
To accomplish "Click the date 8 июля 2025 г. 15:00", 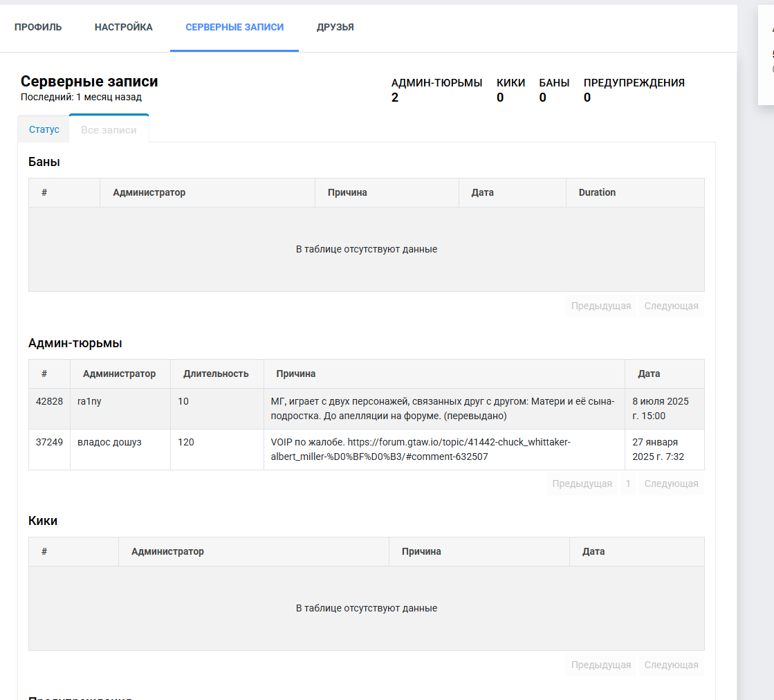I will [661, 409].
